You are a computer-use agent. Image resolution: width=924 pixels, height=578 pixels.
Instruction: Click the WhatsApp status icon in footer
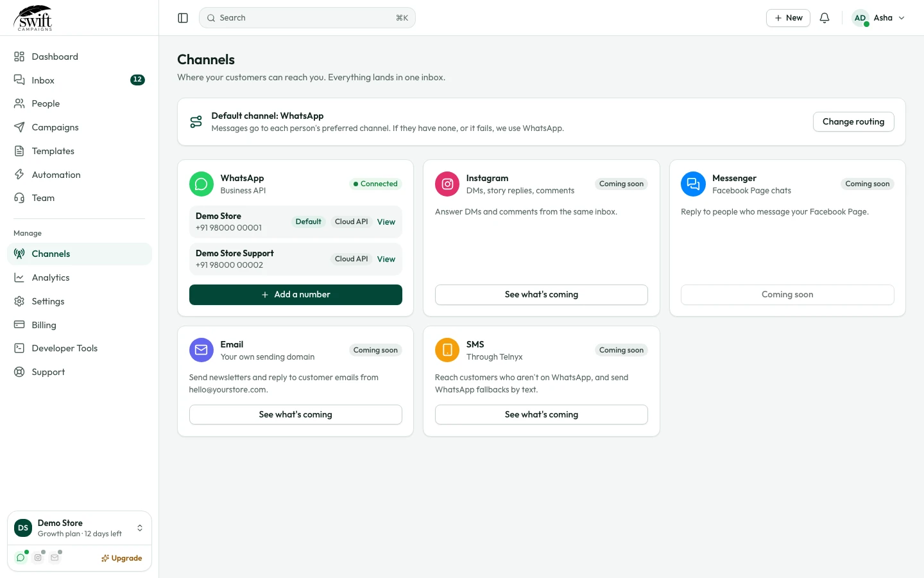click(21, 557)
